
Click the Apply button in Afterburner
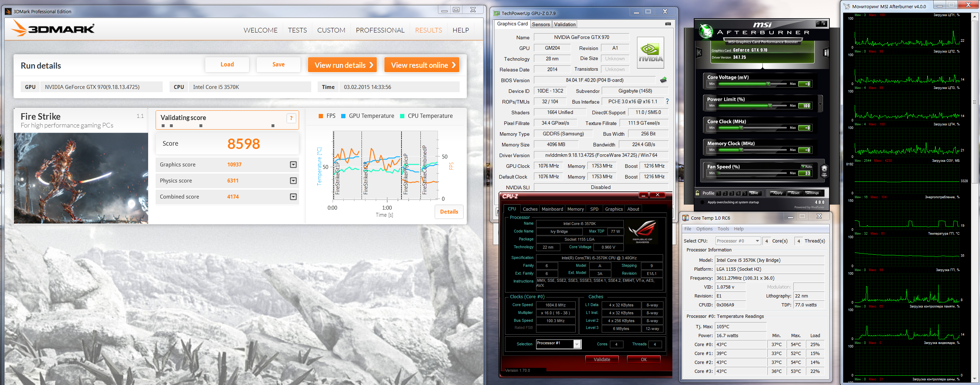pos(778,193)
